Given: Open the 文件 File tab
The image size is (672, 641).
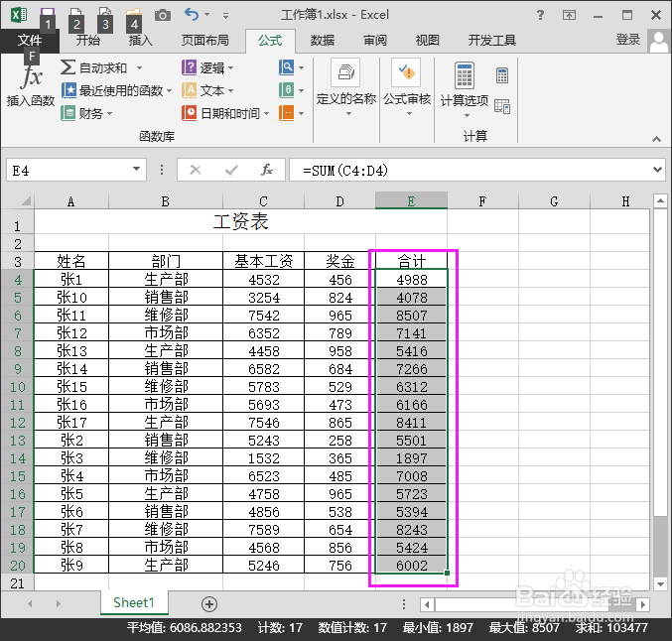Looking at the screenshot, I should pyautogui.click(x=29, y=41).
